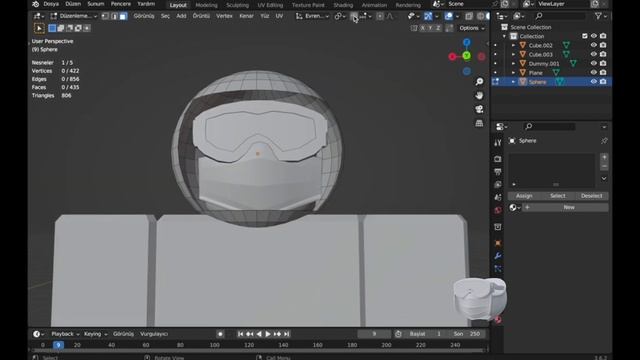Toggle X-ray display in viewport header
Screen dimensions: 640x360
[469, 16]
